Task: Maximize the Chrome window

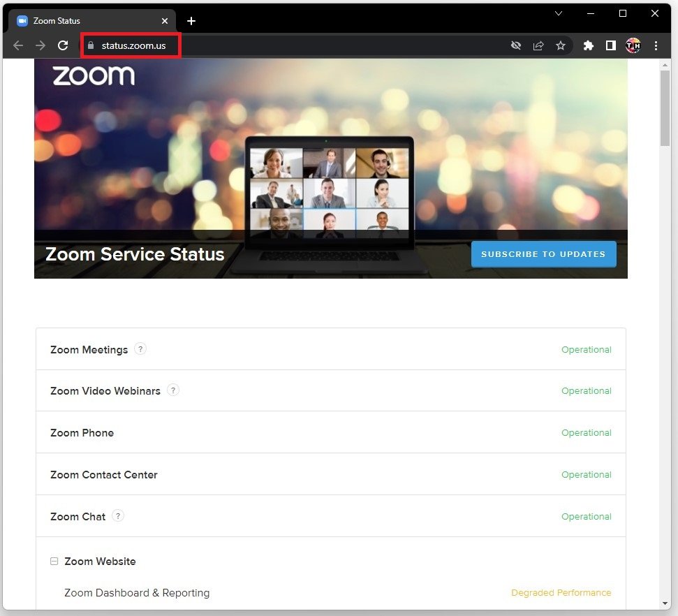Action: click(x=623, y=13)
